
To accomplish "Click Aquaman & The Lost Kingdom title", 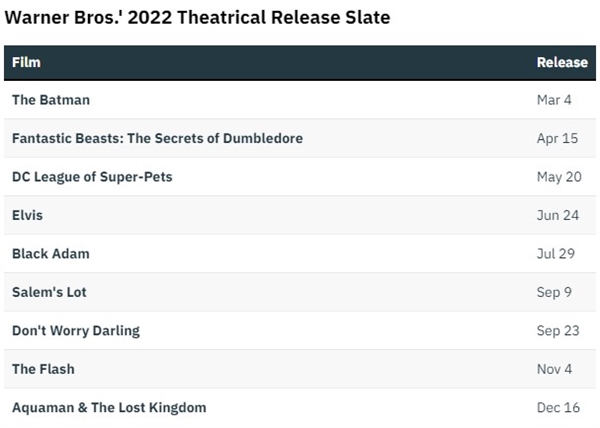I will click(x=109, y=407).
